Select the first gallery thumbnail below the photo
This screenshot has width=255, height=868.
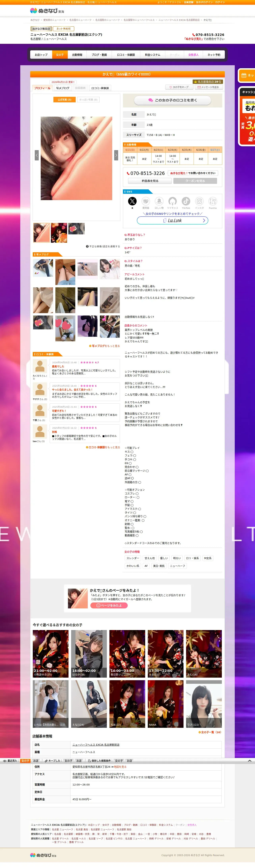[42, 232]
